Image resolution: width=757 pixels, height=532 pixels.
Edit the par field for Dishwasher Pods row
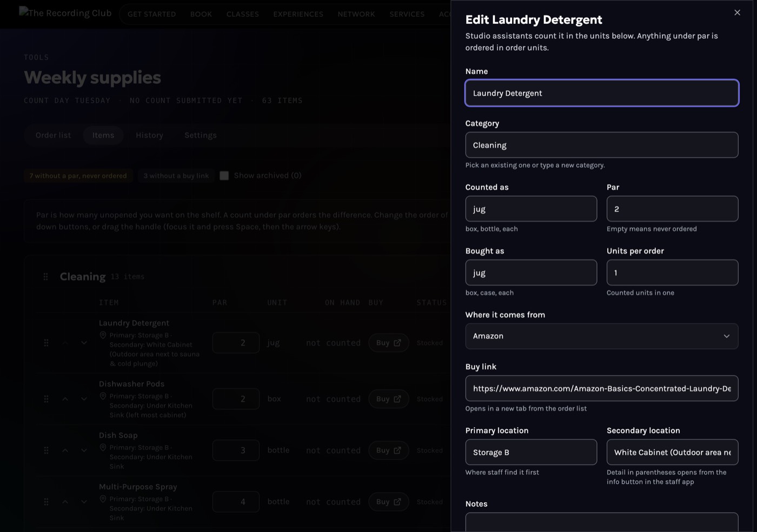tap(236, 399)
